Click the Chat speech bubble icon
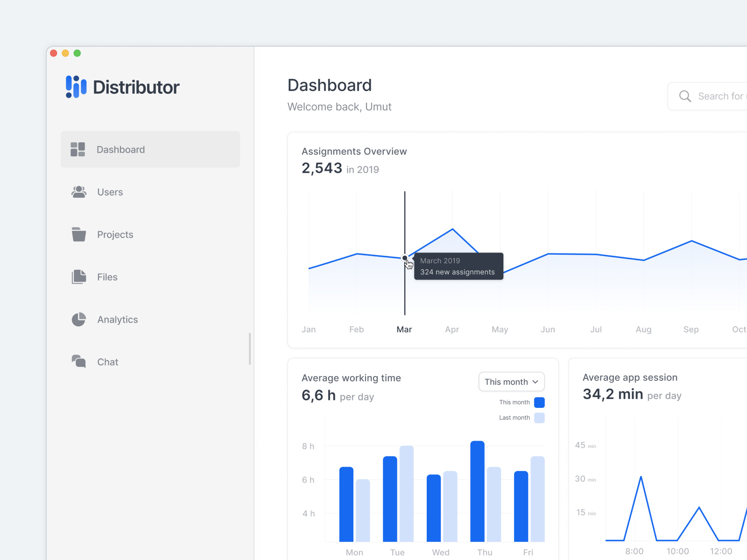747x560 pixels. coord(78,362)
